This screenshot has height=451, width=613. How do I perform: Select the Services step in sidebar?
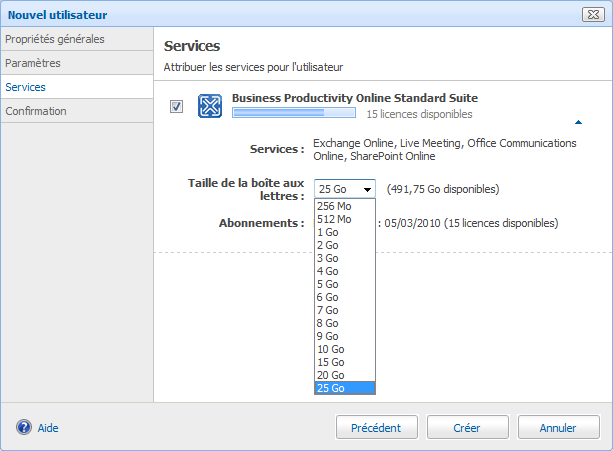[x=25, y=87]
